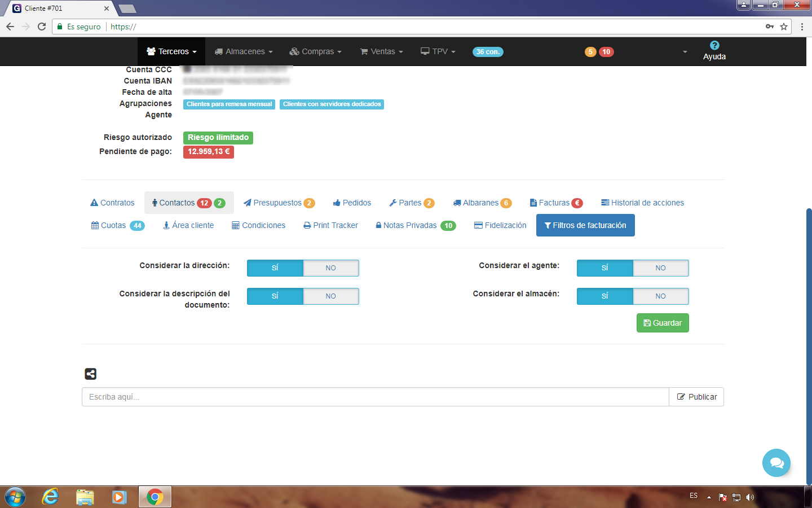Image resolution: width=812 pixels, height=508 pixels.
Task: Click the browser bookmark star icon
Action: coord(784,27)
